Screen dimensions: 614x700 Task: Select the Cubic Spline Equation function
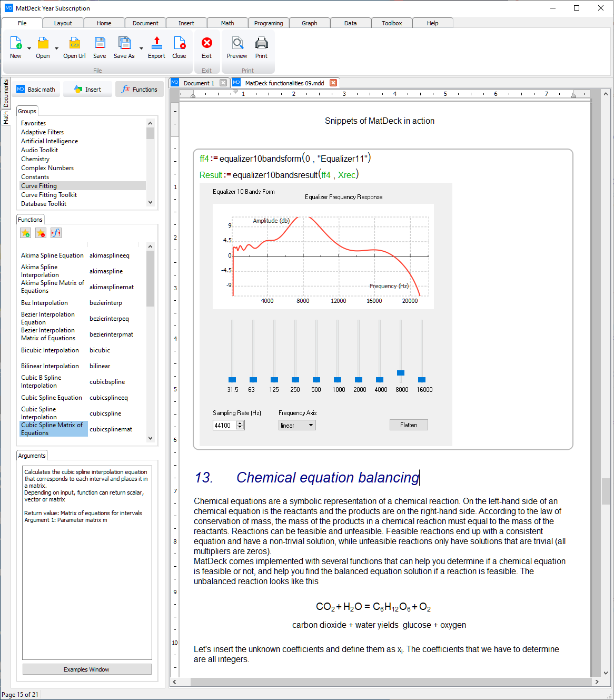(x=52, y=398)
